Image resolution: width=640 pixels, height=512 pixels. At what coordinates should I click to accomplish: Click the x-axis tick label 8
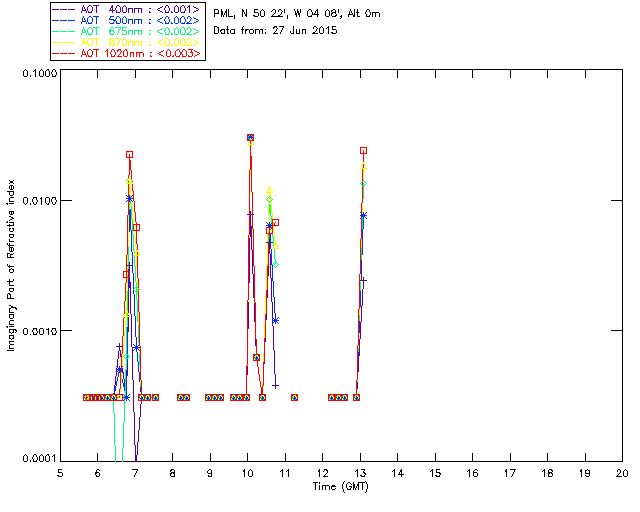click(x=173, y=473)
